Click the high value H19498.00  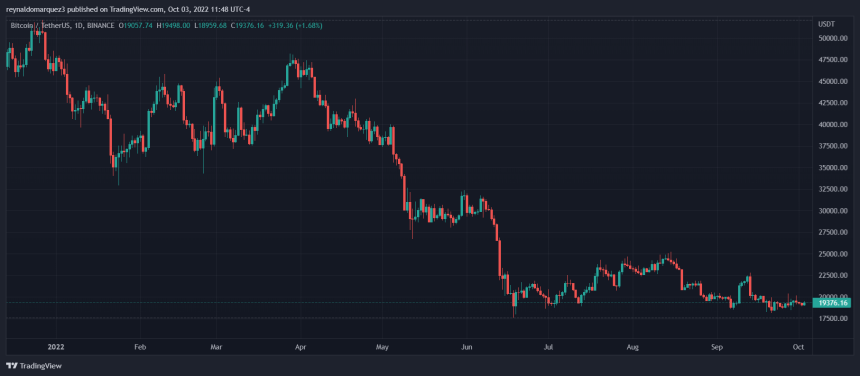click(174, 25)
